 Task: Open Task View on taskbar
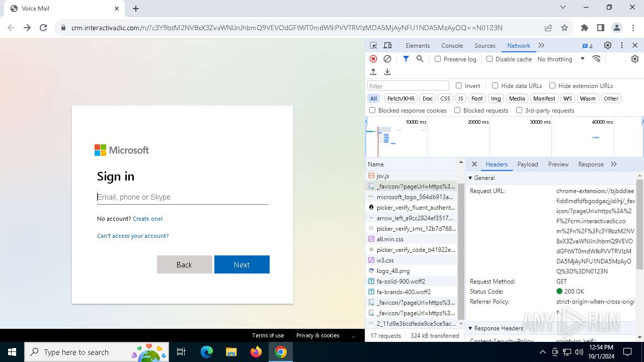coord(181,352)
